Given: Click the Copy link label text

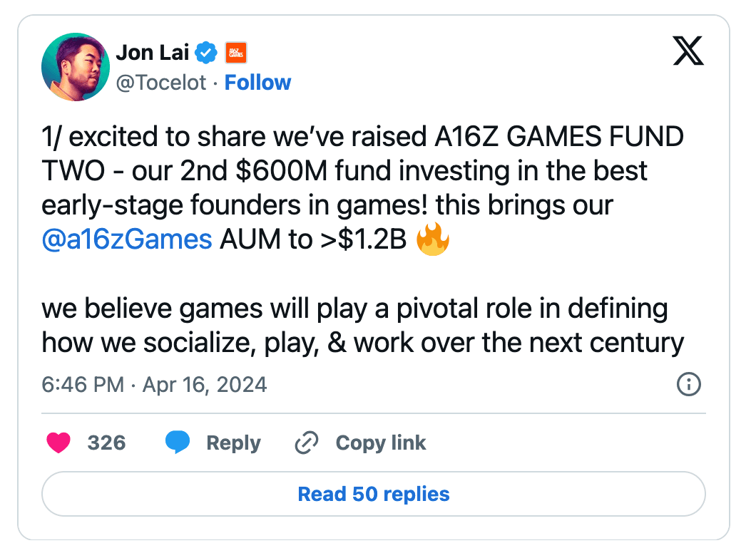Looking at the screenshot, I should coord(380,443).
